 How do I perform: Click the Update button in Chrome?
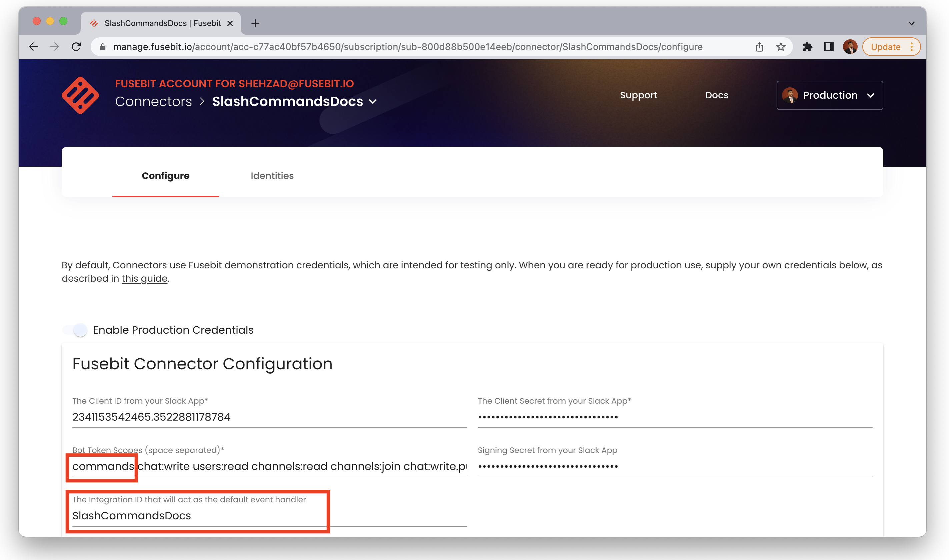[x=886, y=47]
